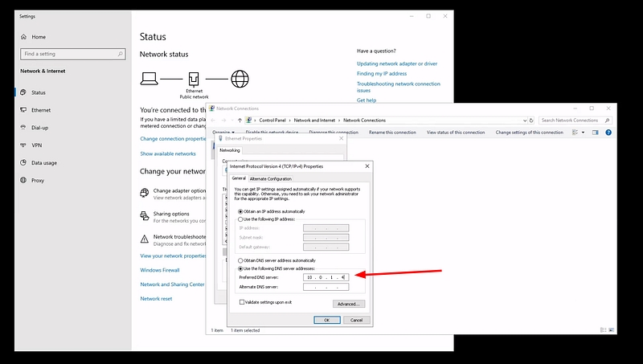The image size is (643, 364).
Task: Open the 'Finding my IP address' link
Action: click(382, 73)
